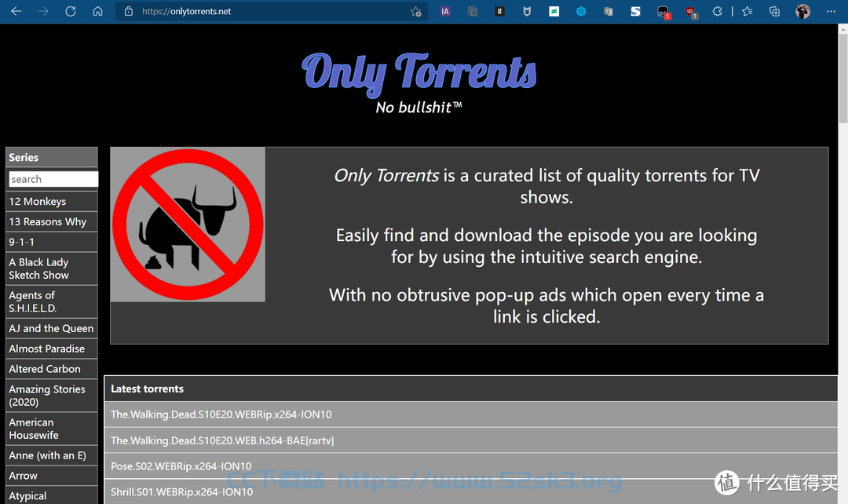Click the no-bull prohibition image

point(188,225)
